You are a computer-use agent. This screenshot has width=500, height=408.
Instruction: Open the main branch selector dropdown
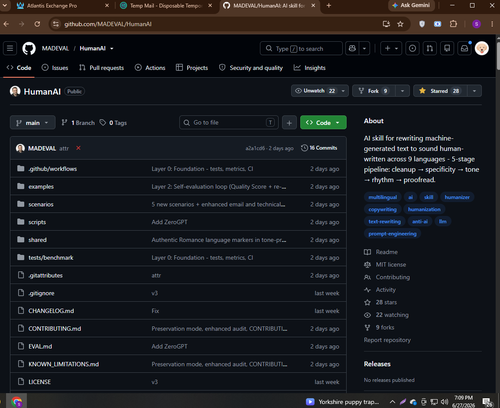33,123
